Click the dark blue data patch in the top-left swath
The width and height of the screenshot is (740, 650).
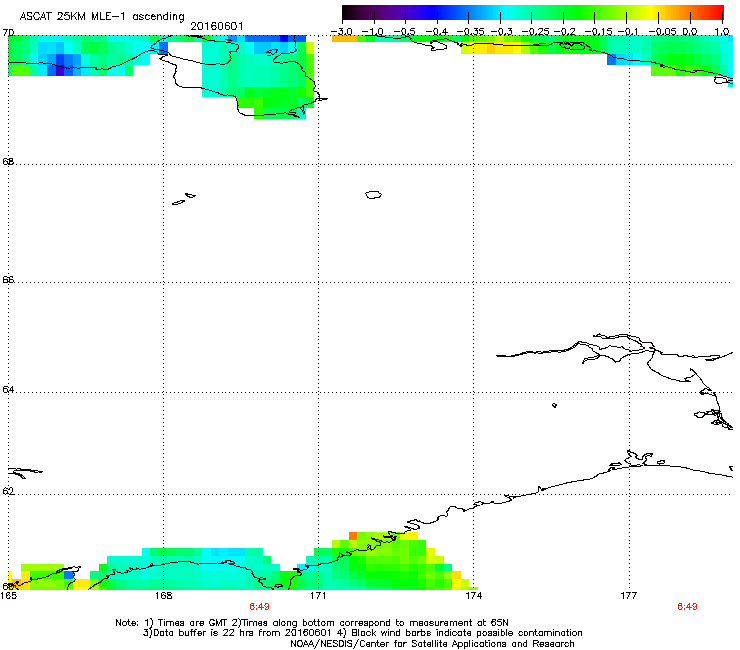pyautogui.click(x=60, y=64)
